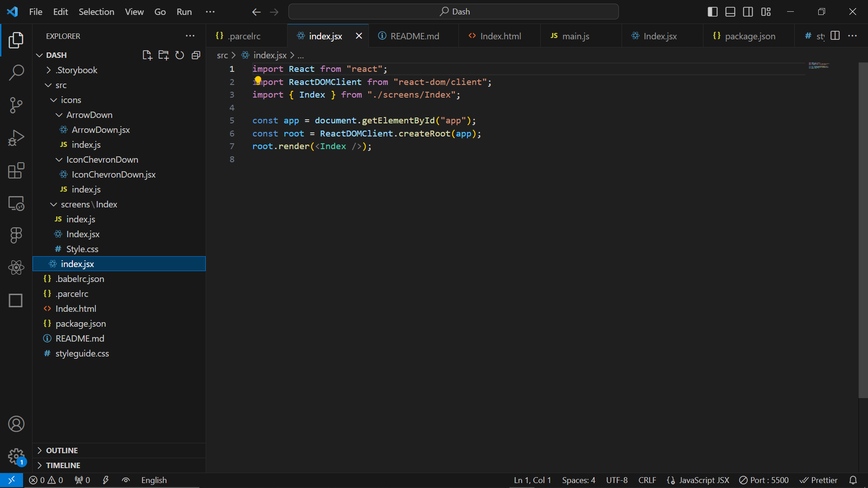
Task: Collapse all folders in explorer
Action: pos(196,55)
